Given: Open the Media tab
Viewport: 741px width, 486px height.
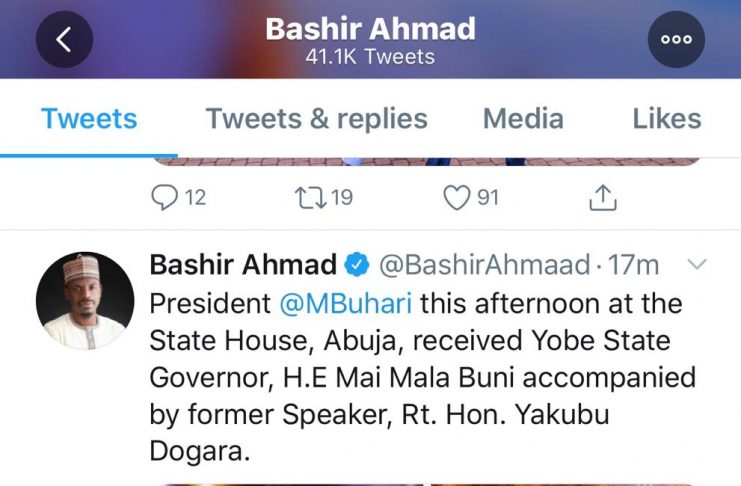Looking at the screenshot, I should click(523, 119).
